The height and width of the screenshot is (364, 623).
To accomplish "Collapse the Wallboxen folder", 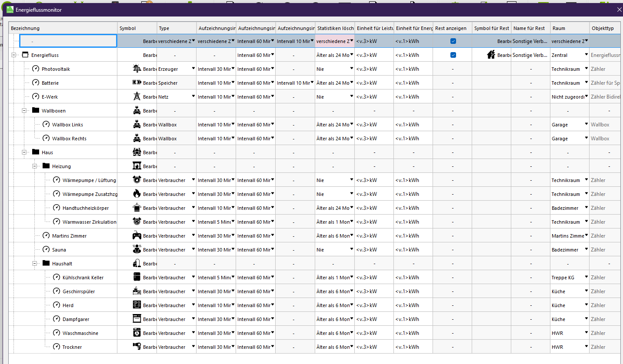I will coord(25,111).
